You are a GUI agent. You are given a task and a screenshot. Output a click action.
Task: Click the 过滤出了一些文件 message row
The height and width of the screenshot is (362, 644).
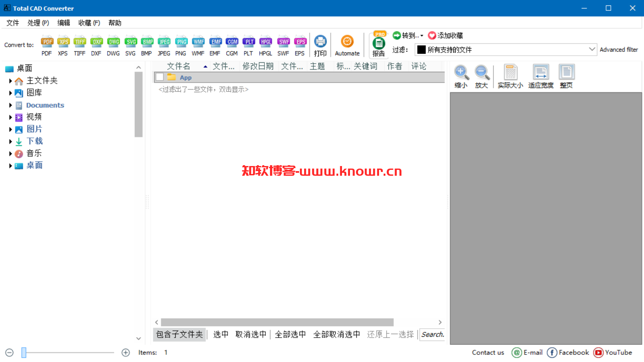pyautogui.click(x=203, y=89)
